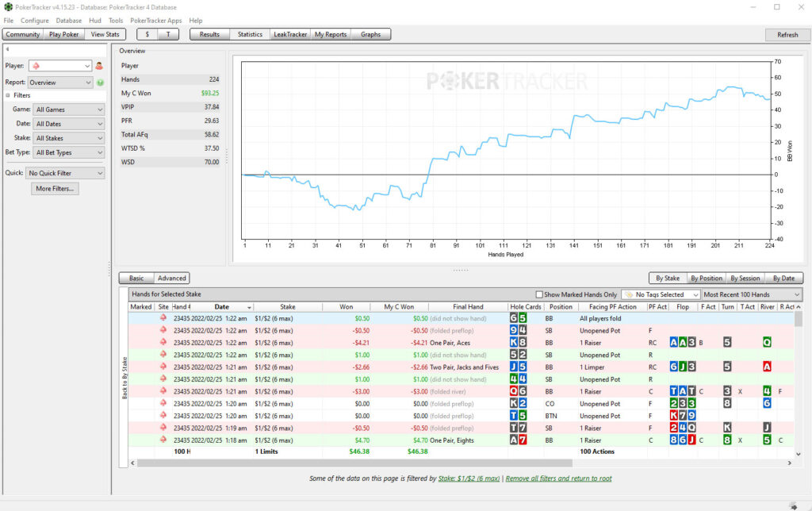This screenshot has height=511, width=812.
Task: Click the flop cards 2 3 3
Action: (683, 404)
